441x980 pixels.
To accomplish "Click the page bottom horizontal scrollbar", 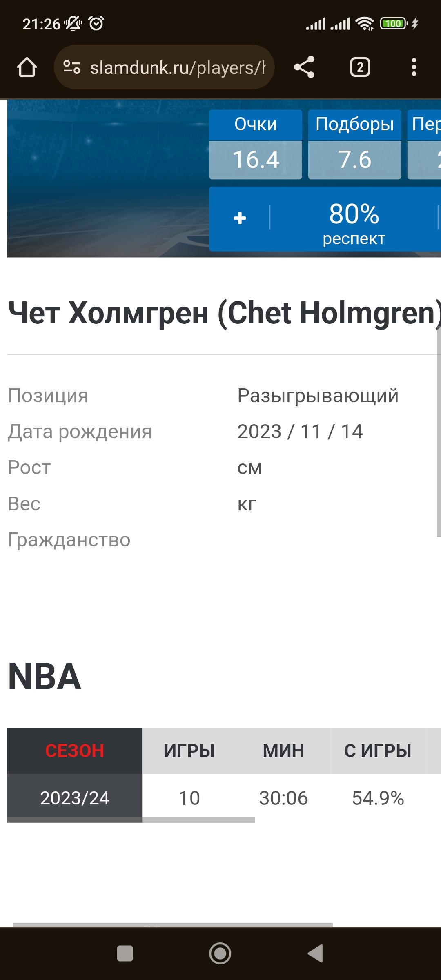I will tap(173, 925).
